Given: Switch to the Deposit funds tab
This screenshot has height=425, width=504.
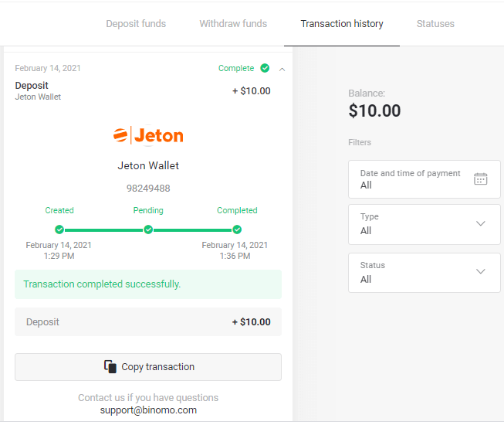Looking at the screenshot, I should tap(136, 24).
